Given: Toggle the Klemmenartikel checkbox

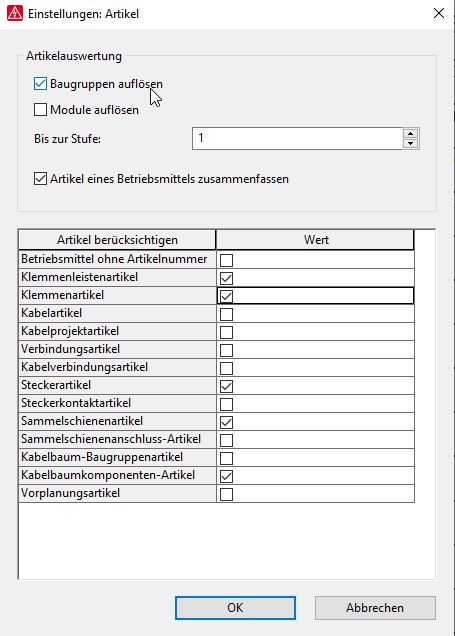Looking at the screenshot, I should point(226,296).
